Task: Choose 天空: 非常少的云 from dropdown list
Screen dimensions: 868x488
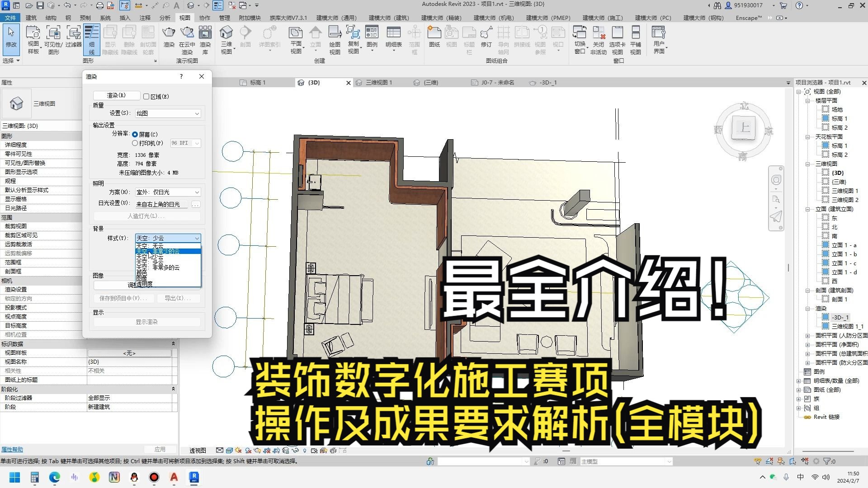Action: tap(168, 251)
